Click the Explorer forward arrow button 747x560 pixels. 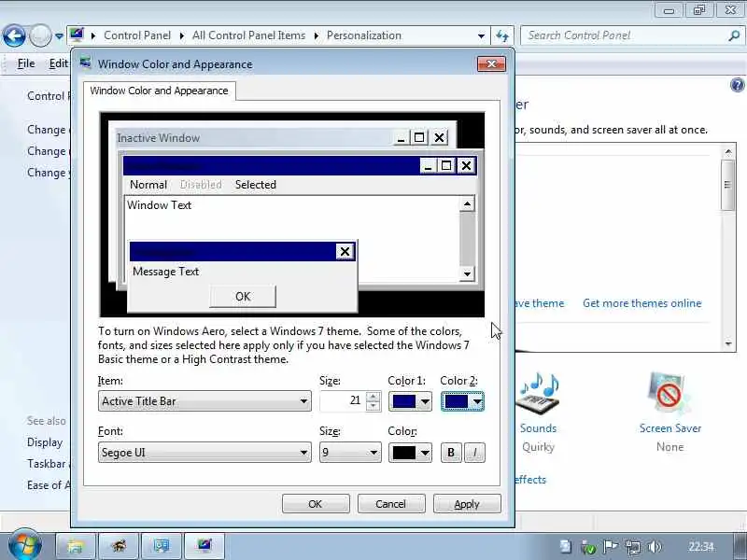(x=40, y=35)
